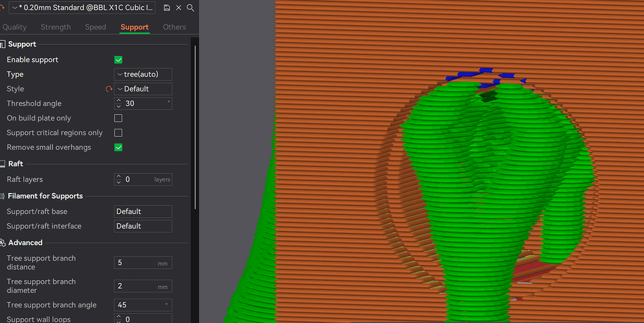The height and width of the screenshot is (323, 644).
Task: Switch to the Speed tab
Action: [95, 27]
